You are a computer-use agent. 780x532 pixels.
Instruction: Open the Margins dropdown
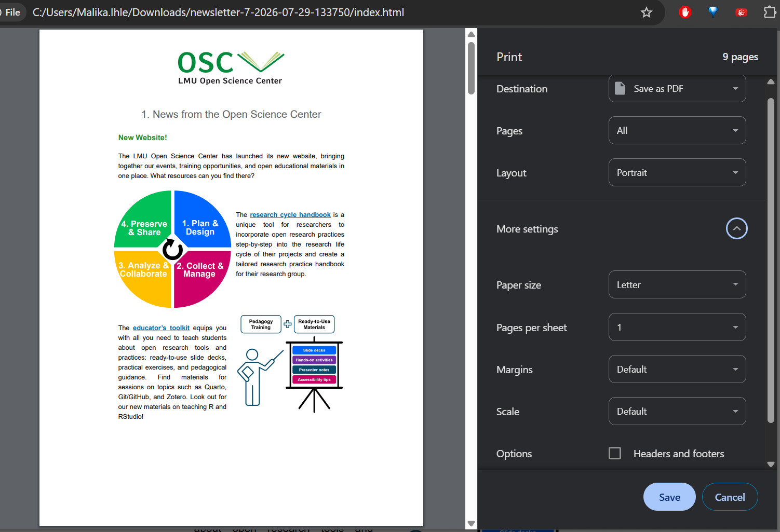[x=677, y=369]
